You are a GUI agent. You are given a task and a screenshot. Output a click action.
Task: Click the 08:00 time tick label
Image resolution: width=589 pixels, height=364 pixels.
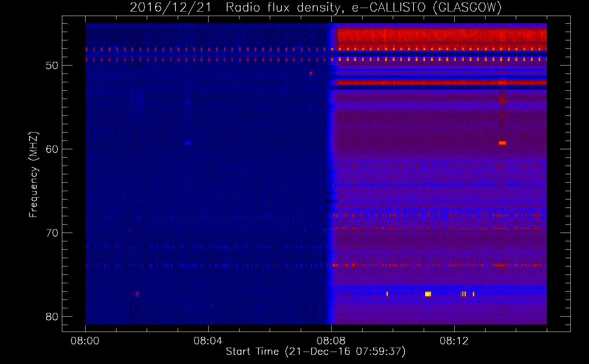(85, 341)
